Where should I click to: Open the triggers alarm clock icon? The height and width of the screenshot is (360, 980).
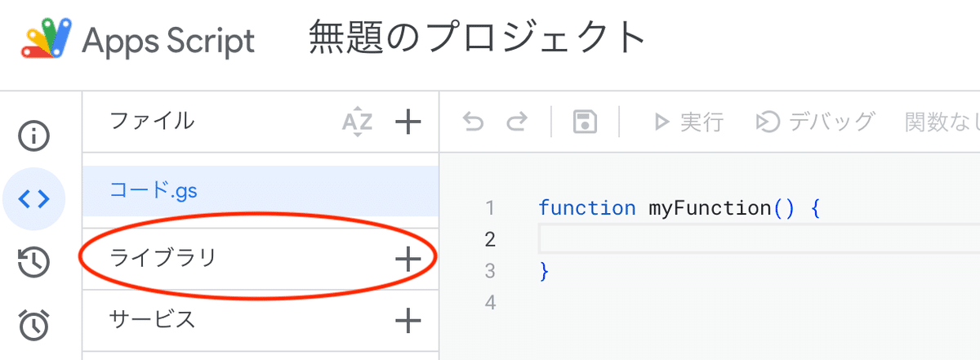pyautogui.click(x=34, y=324)
